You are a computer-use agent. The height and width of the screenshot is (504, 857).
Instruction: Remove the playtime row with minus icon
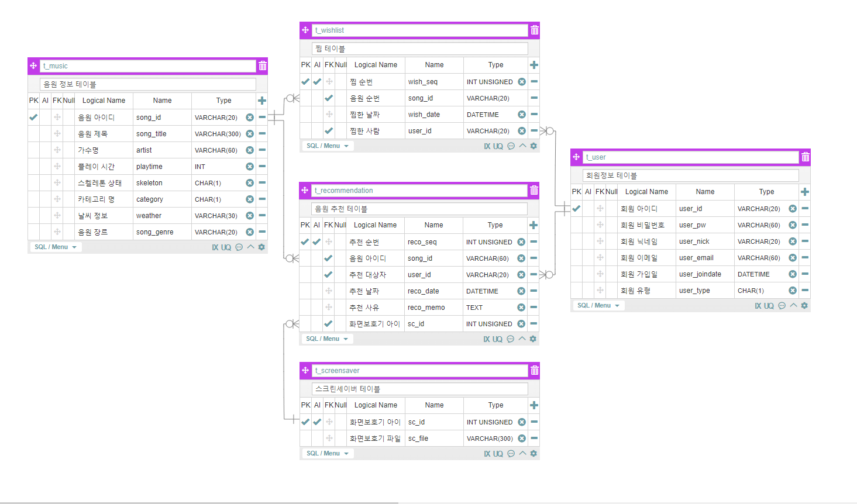coord(262,167)
